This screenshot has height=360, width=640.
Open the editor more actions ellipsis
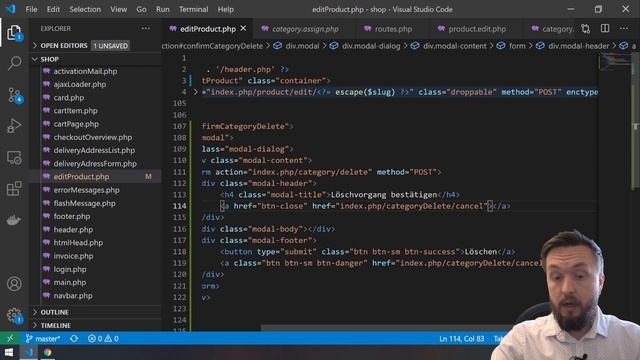coord(624,29)
